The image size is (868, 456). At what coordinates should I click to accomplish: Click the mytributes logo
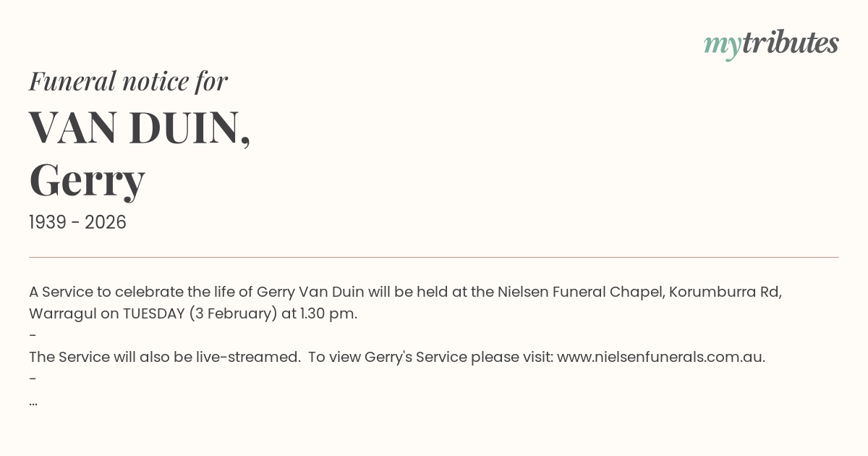[x=771, y=44]
